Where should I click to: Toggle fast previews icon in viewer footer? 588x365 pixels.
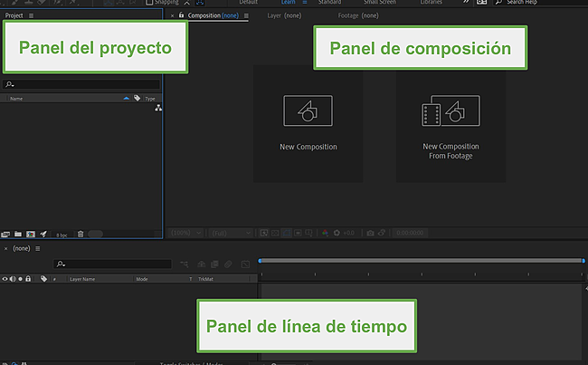264,233
